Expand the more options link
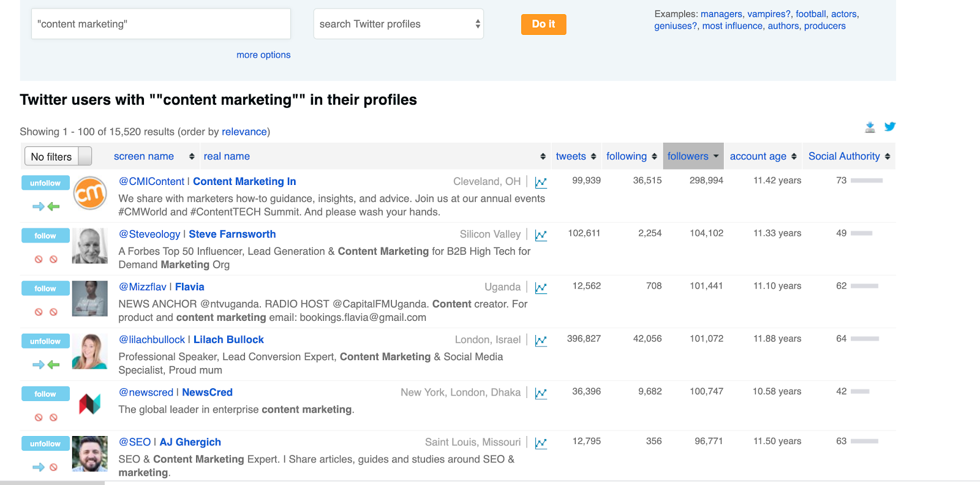This screenshot has width=980, height=485. (x=263, y=55)
